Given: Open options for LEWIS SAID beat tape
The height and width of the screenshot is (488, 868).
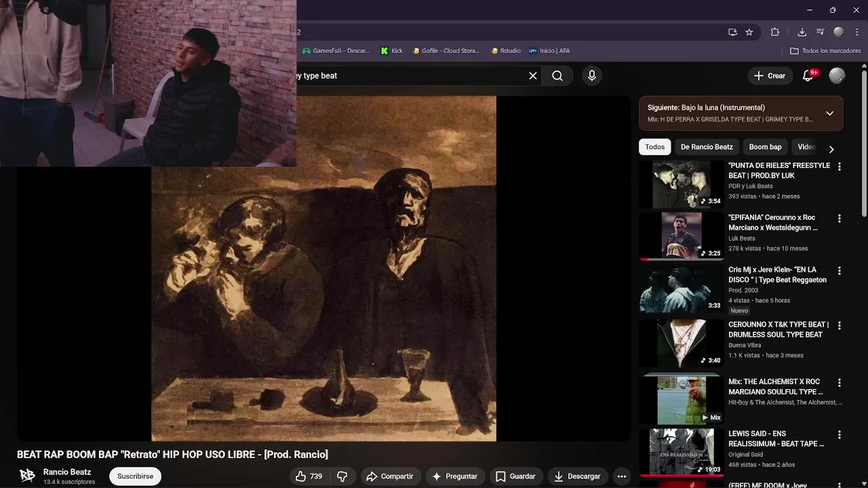Looking at the screenshot, I should [840, 435].
